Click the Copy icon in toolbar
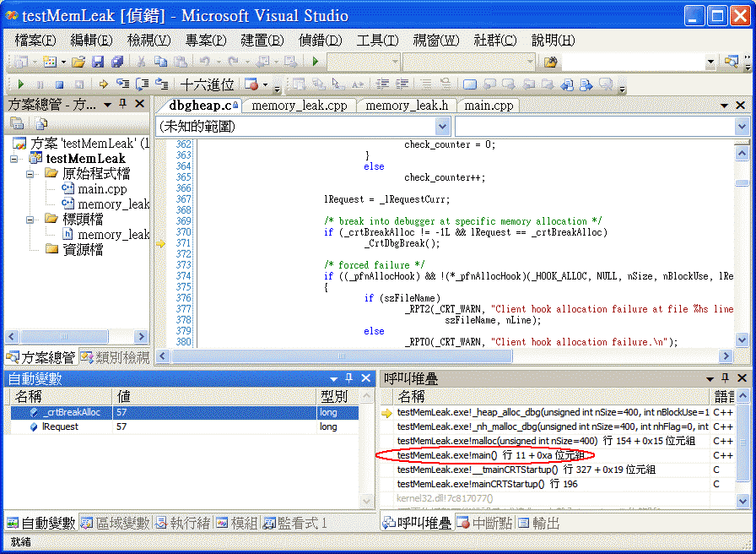 click(160, 62)
